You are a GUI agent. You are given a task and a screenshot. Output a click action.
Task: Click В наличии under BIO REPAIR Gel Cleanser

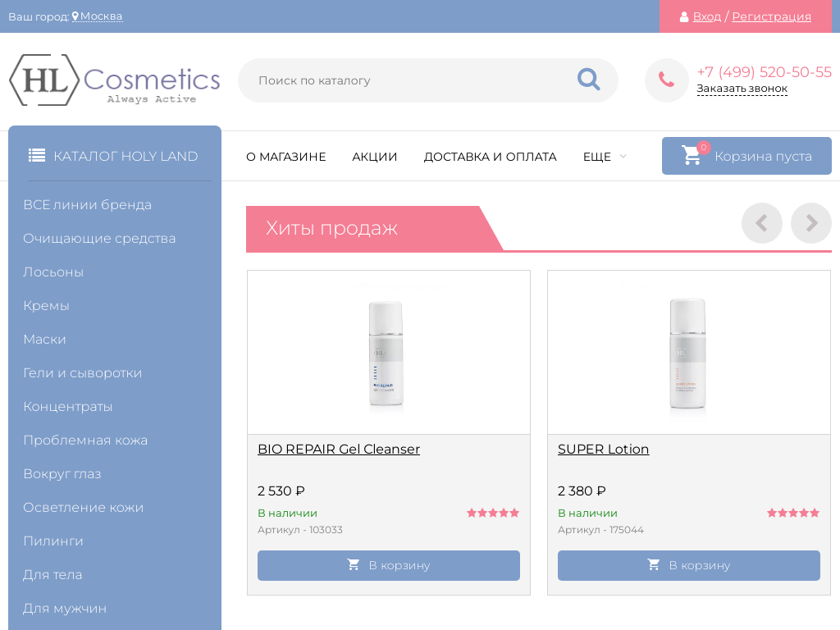coord(287,514)
